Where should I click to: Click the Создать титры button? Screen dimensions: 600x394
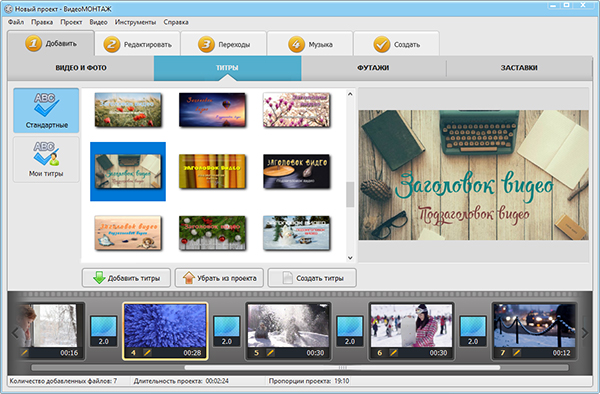coord(312,278)
